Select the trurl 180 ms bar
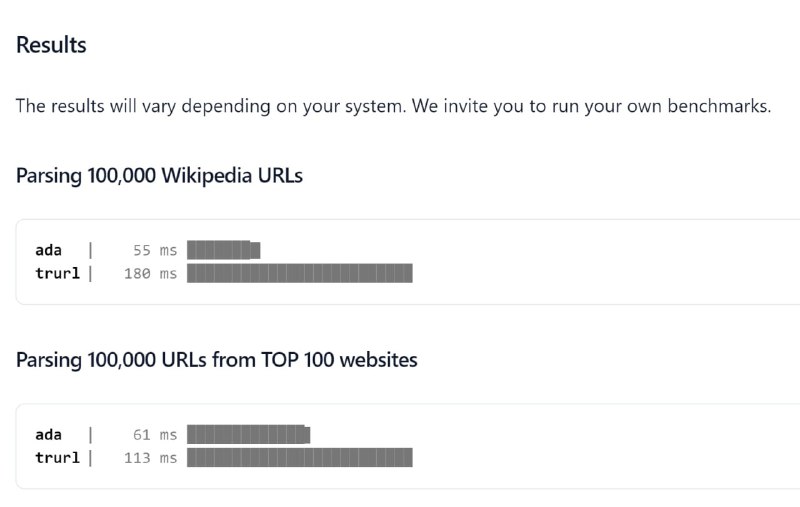Screen dimensions: 800x507 point(299,273)
